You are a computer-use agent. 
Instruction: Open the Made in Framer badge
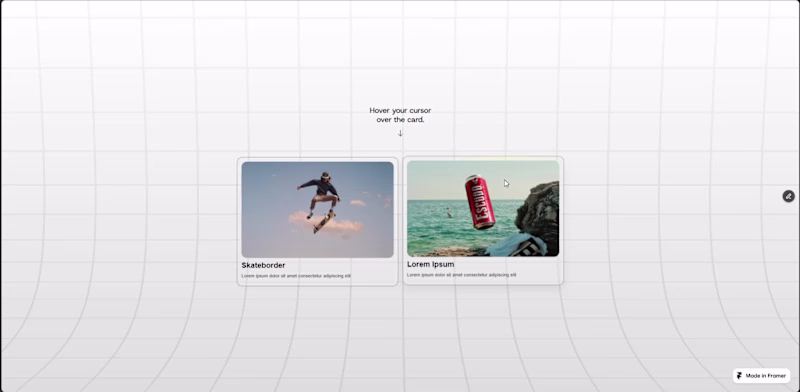(761, 376)
